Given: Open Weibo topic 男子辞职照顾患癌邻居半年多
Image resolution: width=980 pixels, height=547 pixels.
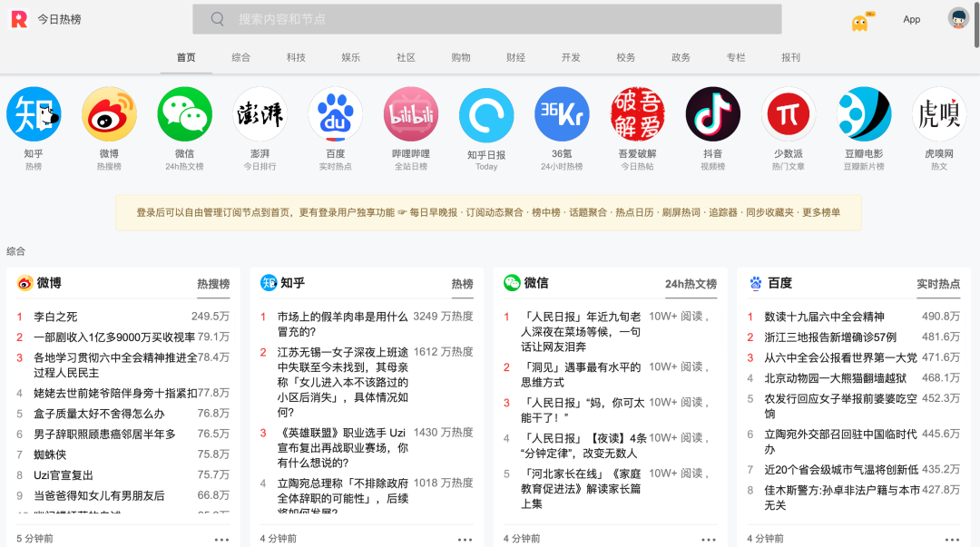Looking at the screenshot, I should pyautogui.click(x=104, y=434).
